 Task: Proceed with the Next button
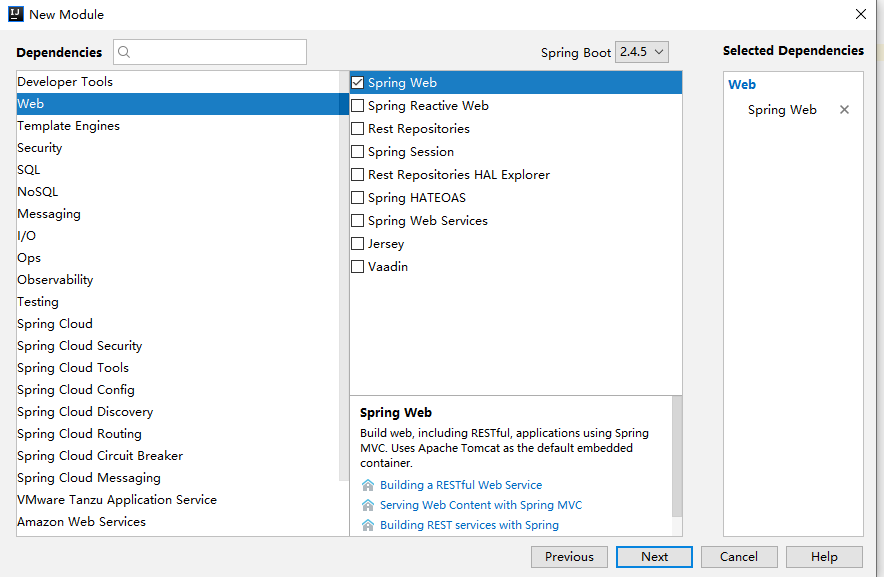coord(654,557)
